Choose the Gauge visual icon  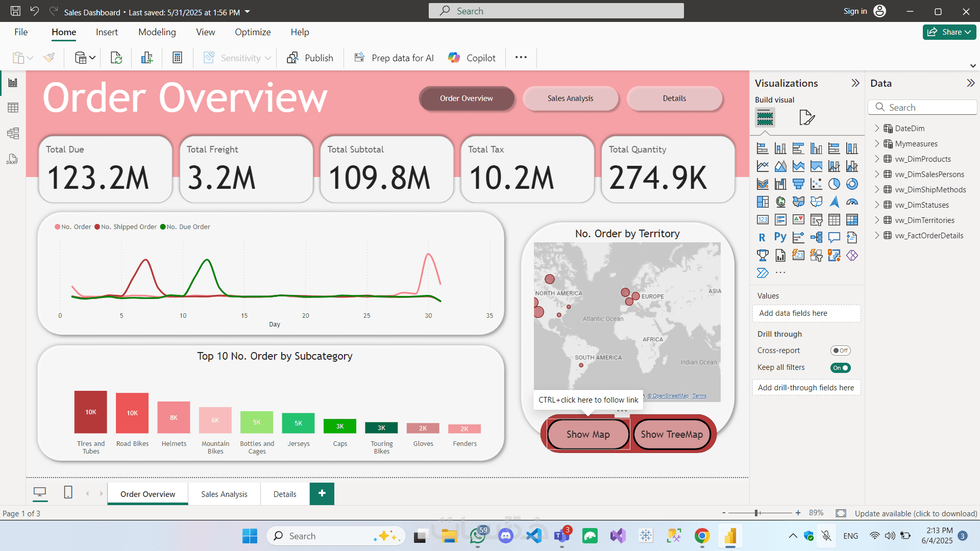point(852,202)
